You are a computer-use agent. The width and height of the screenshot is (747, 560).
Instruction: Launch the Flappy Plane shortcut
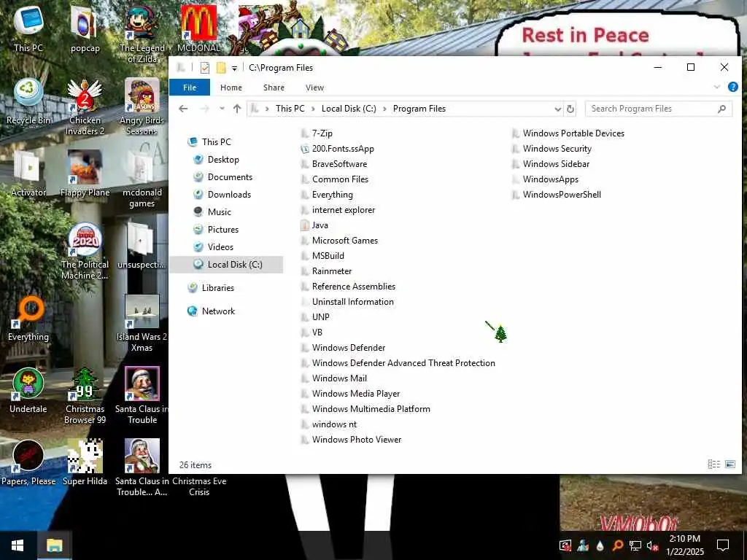click(85, 174)
